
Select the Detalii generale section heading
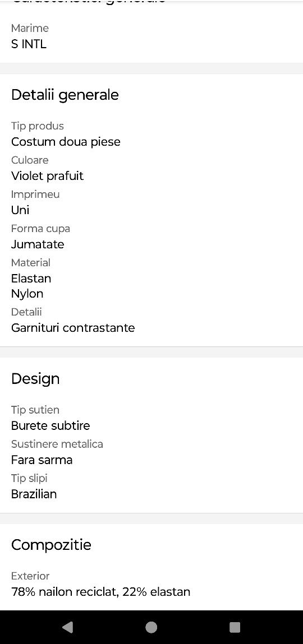[65, 95]
